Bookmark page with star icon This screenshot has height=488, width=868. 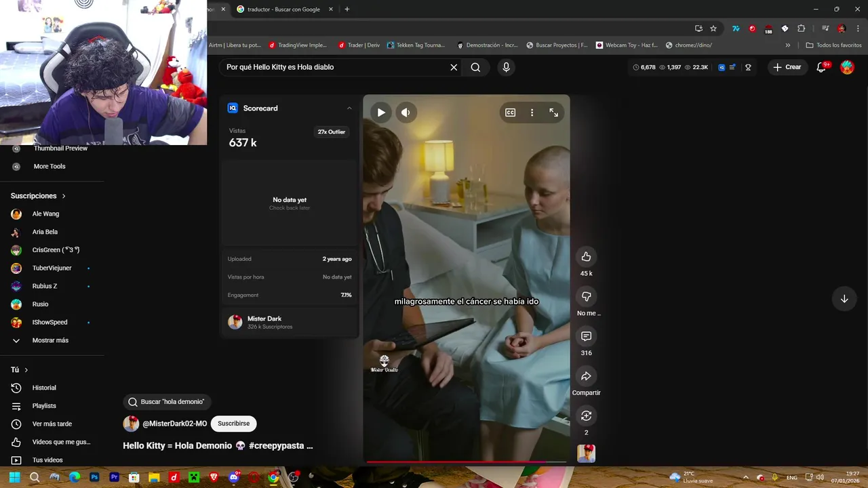pyautogui.click(x=713, y=28)
